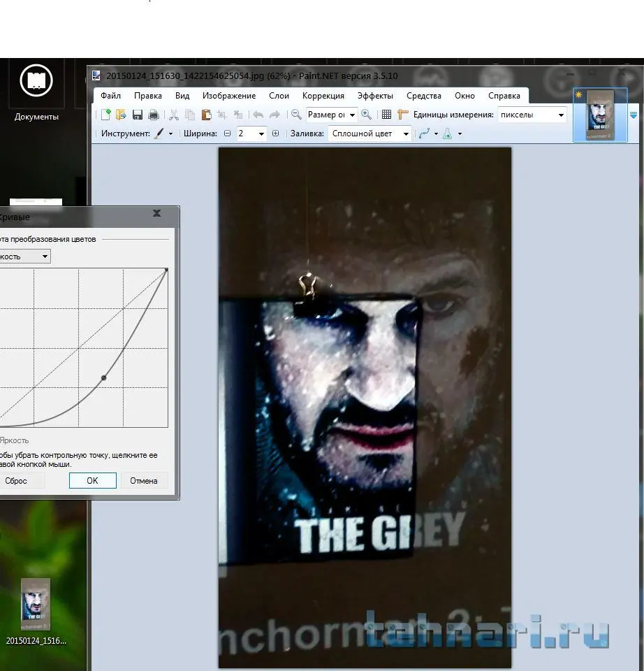Toggle the pixel grid icon
This screenshot has width=644, height=671.
point(386,115)
